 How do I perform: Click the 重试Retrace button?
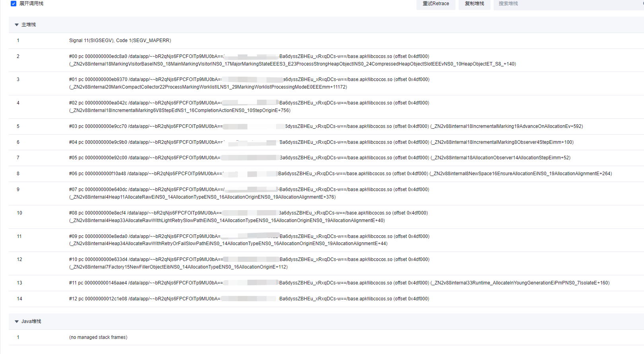(x=436, y=4)
